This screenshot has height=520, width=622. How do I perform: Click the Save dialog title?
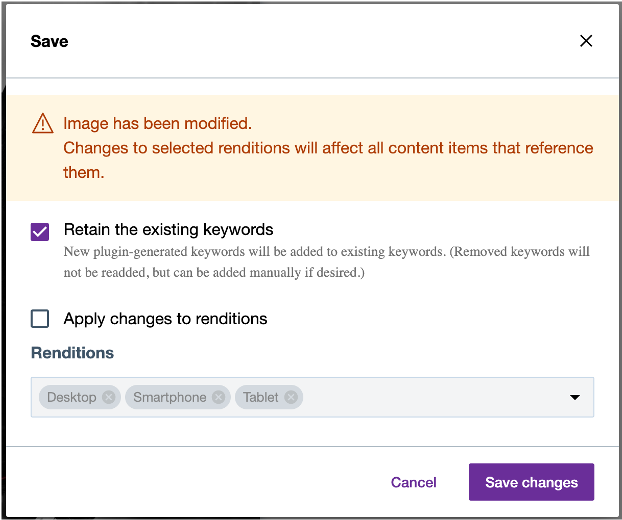pos(49,41)
